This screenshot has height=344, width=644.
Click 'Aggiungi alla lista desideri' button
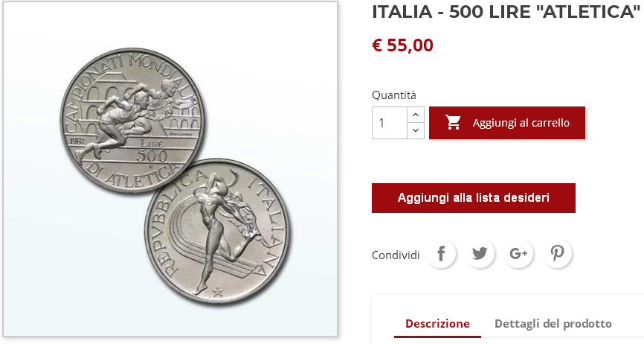click(474, 197)
